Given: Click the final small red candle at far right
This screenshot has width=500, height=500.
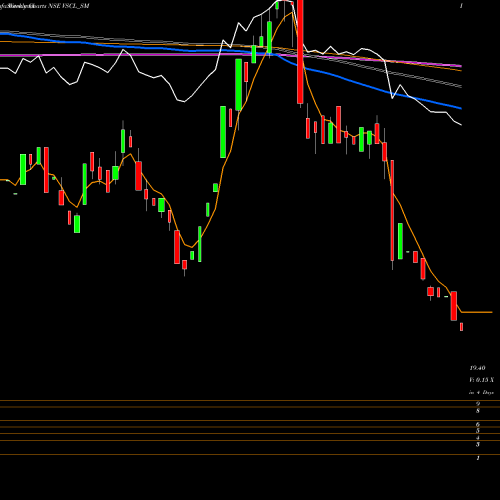Looking at the screenshot, I should (x=462, y=327).
